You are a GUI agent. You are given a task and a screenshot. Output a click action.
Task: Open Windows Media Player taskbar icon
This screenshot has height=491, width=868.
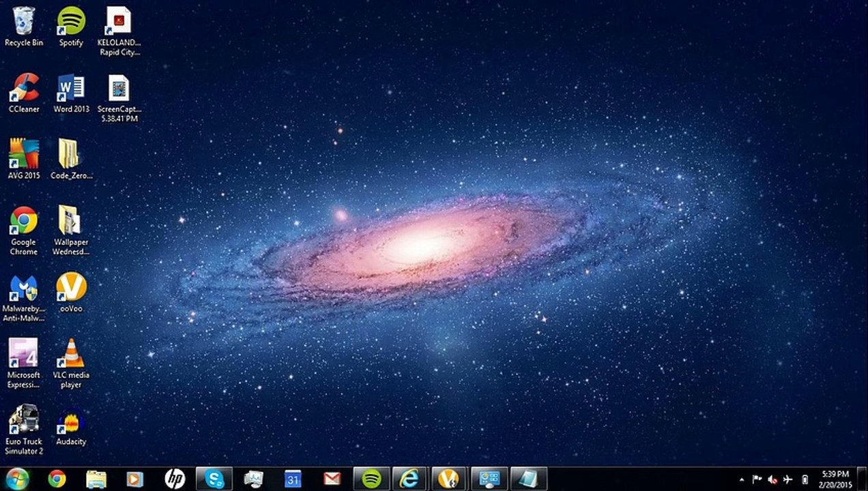135,479
